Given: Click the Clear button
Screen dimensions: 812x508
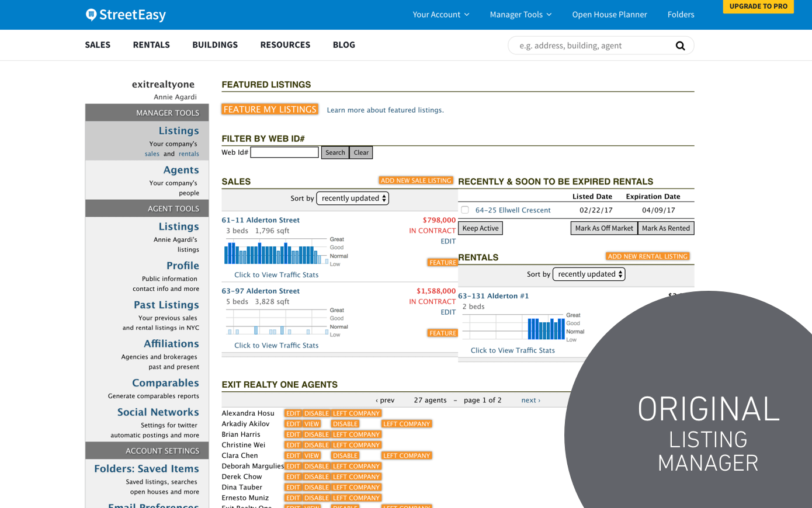Looking at the screenshot, I should click(x=361, y=152).
